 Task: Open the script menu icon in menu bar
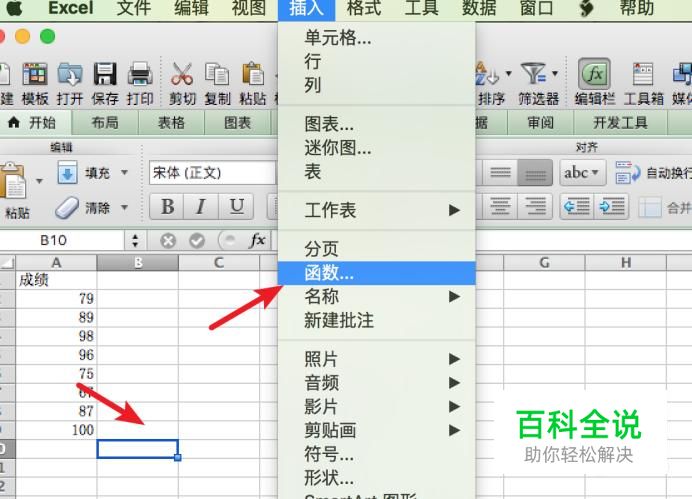[586, 8]
